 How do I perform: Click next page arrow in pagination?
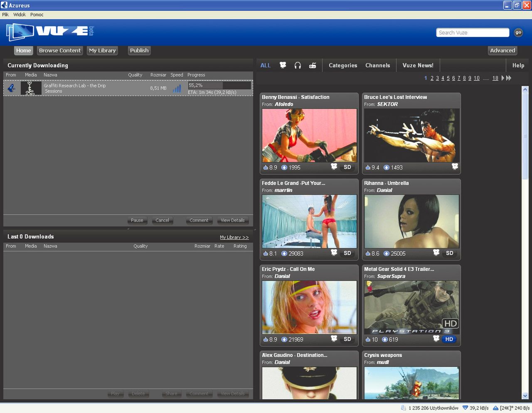click(x=503, y=78)
